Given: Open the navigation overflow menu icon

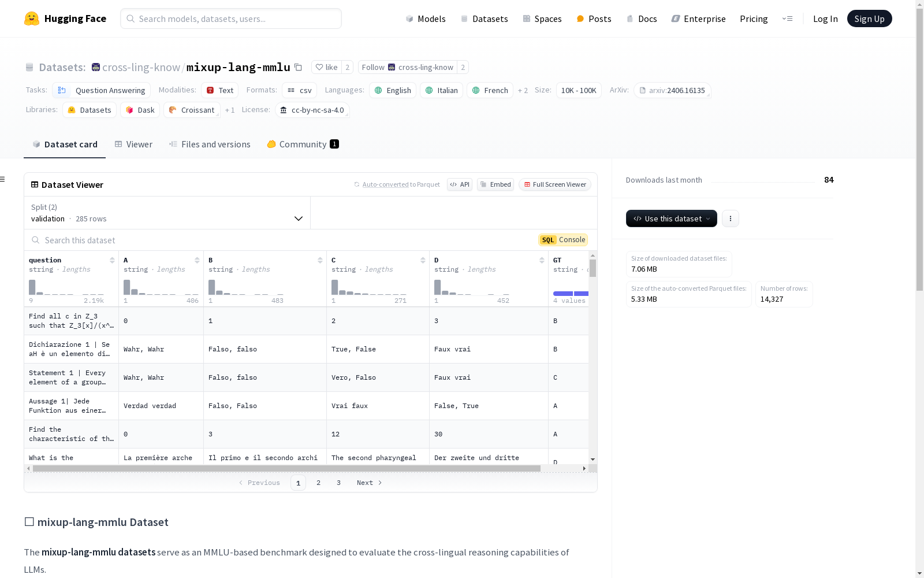Looking at the screenshot, I should pos(787,18).
